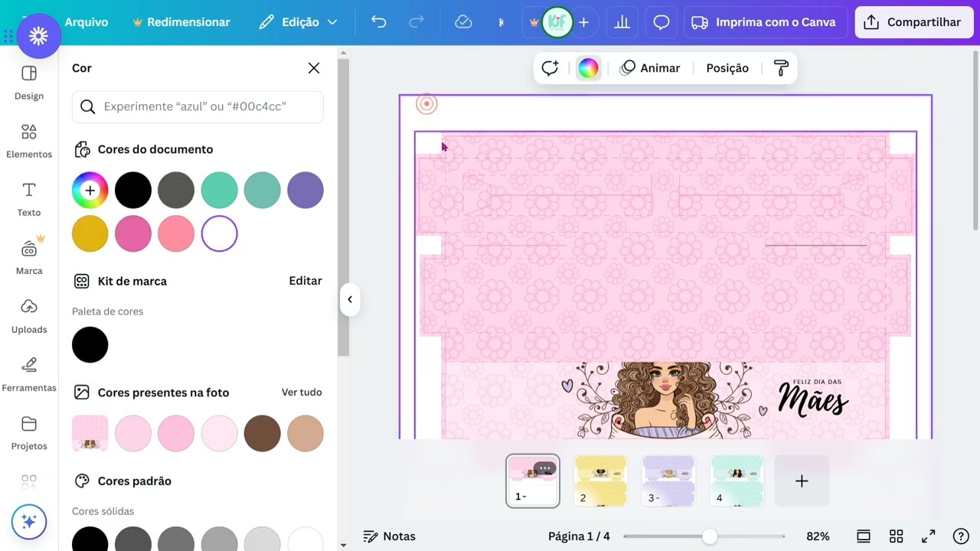Click the color search input field
The width and height of the screenshot is (980, 551).
click(x=198, y=106)
